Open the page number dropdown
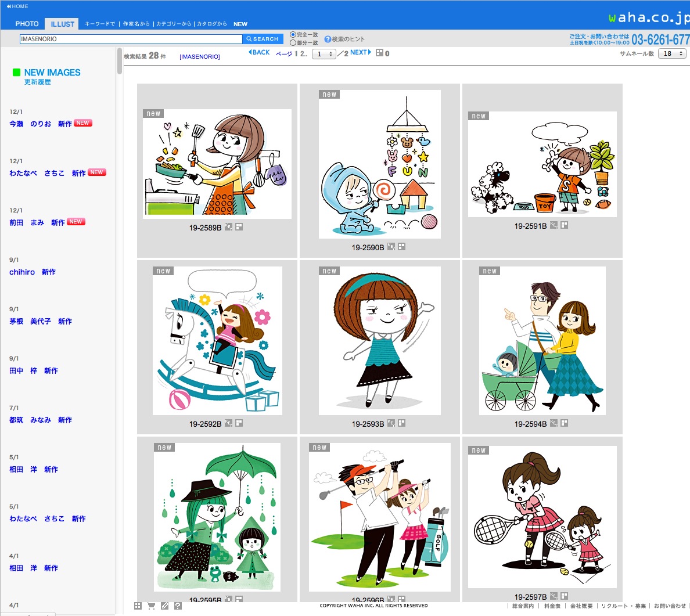 coord(324,54)
